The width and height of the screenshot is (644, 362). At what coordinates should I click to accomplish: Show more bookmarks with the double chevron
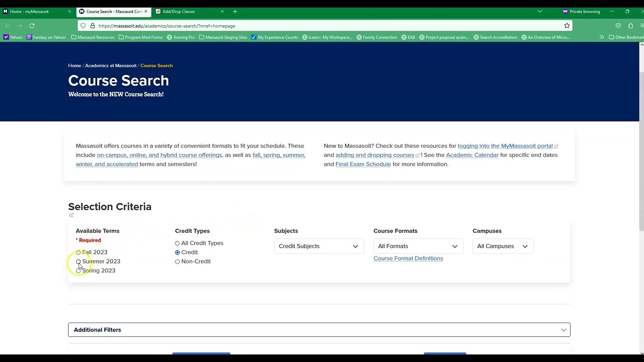tap(602, 37)
